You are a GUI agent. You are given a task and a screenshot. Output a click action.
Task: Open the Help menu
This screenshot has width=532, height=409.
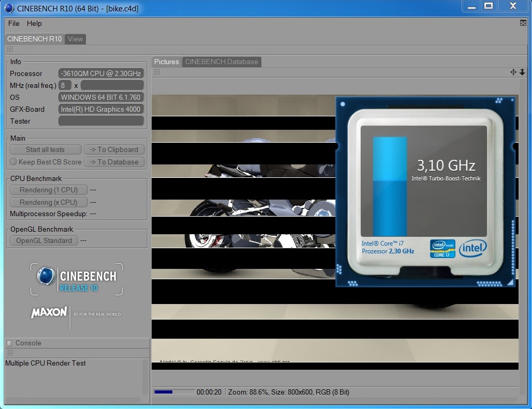click(x=34, y=23)
